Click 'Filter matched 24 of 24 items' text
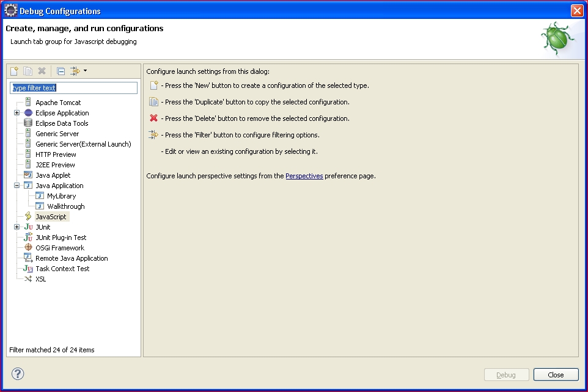 pos(52,350)
